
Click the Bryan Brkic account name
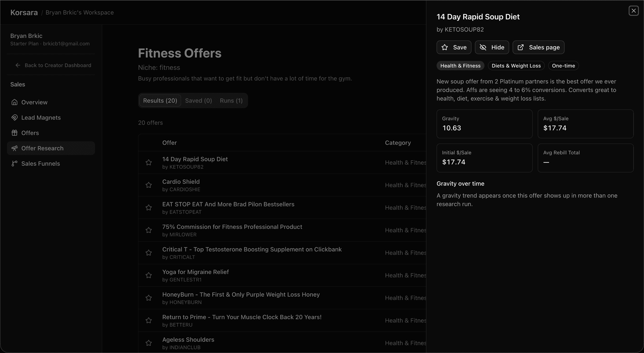[x=26, y=36]
